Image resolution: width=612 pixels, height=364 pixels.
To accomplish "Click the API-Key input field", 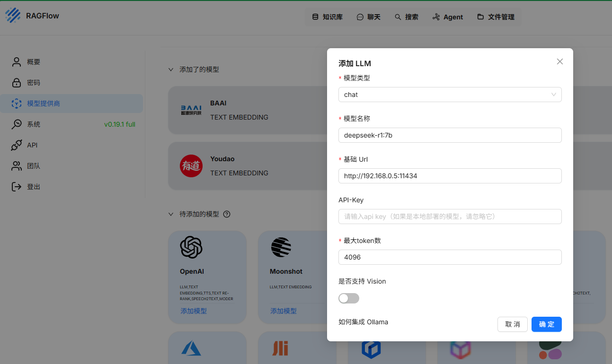I will [450, 217].
